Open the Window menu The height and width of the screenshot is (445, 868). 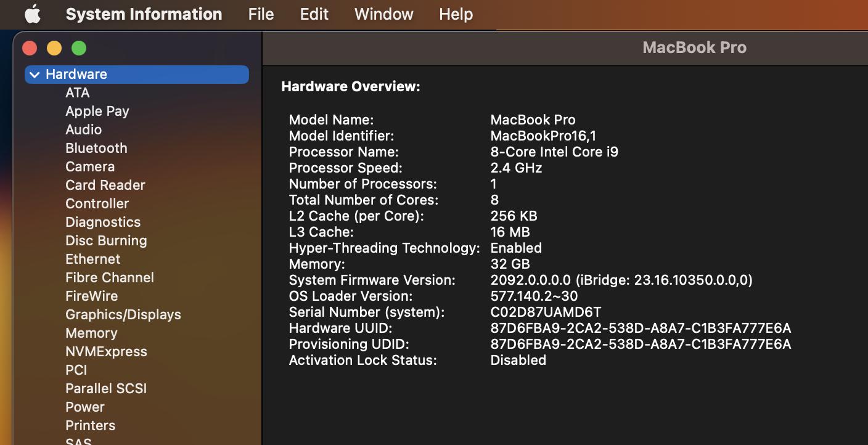tap(383, 14)
